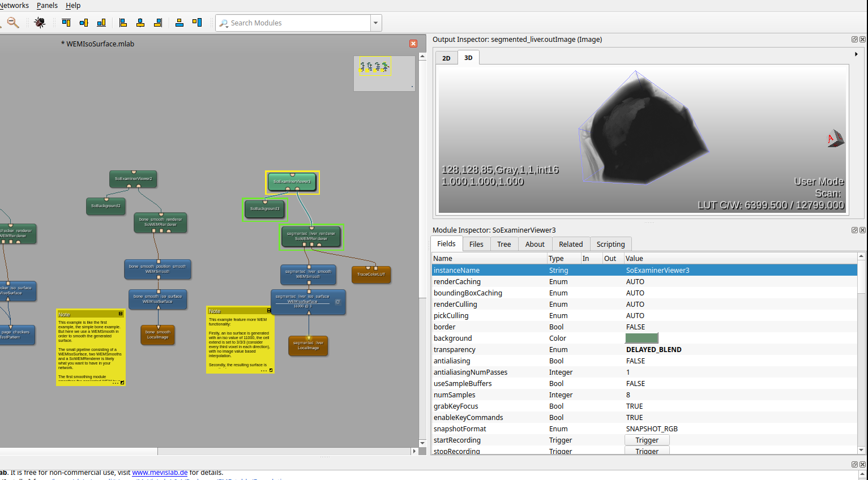Image resolution: width=868 pixels, height=480 pixels.
Task: Open the Search Modules dropdown arrow
Action: [x=375, y=23]
